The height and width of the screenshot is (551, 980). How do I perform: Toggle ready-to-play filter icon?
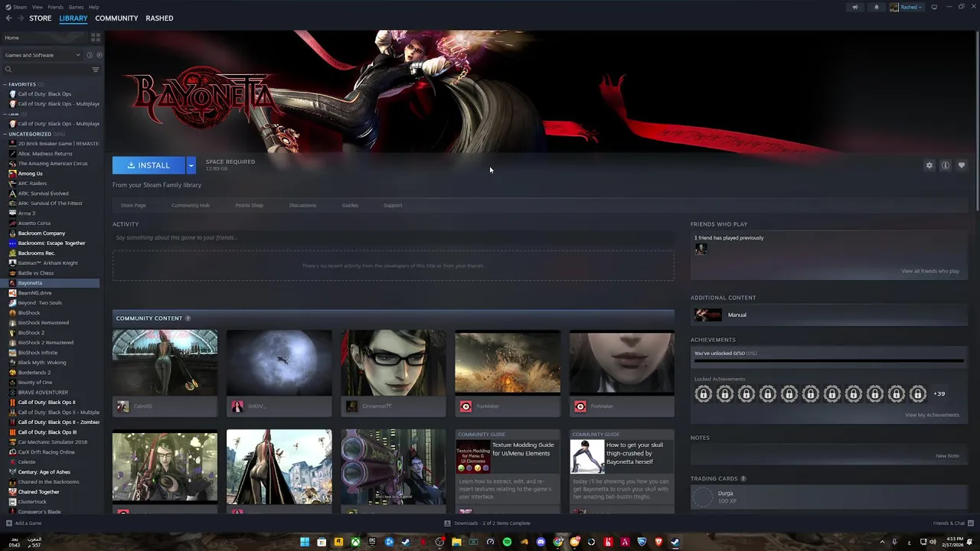pos(99,55)
